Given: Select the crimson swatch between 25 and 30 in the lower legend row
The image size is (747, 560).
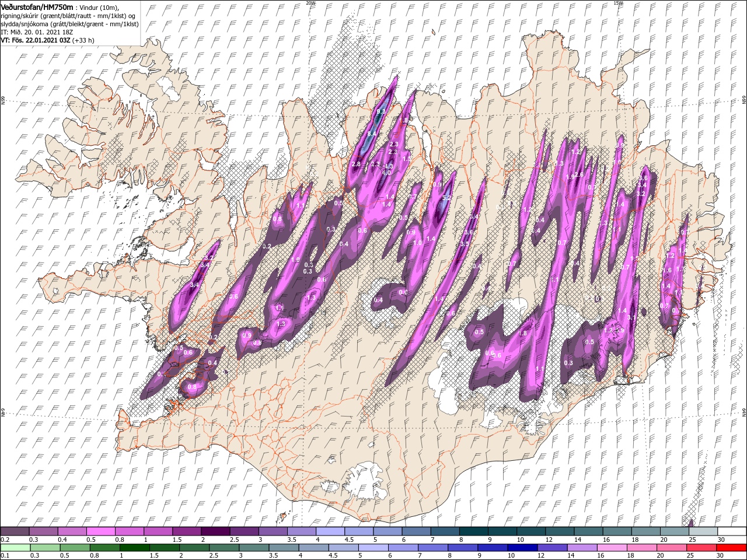Looking at the screenshot, I should pos(701,548).
